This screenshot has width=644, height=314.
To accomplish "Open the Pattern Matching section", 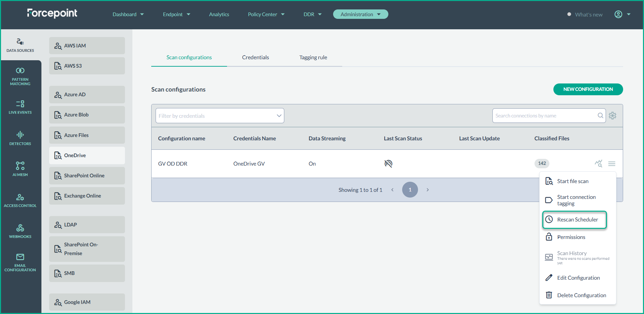I will tap(20, 76).
